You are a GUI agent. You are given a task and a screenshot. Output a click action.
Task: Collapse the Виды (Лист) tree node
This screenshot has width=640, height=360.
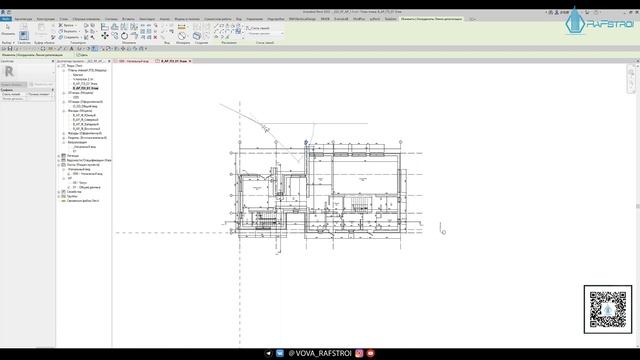pyautogui.click(x=59, y=66)
